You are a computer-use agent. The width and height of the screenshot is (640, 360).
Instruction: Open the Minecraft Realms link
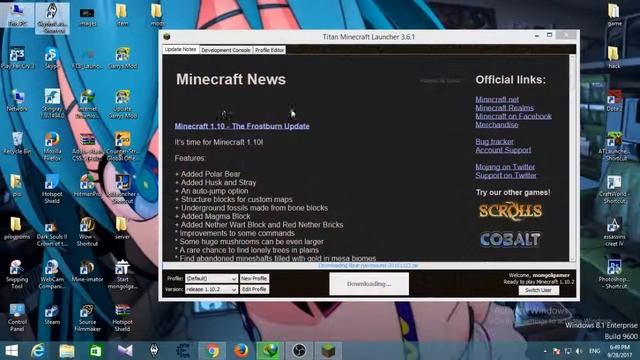504,108
